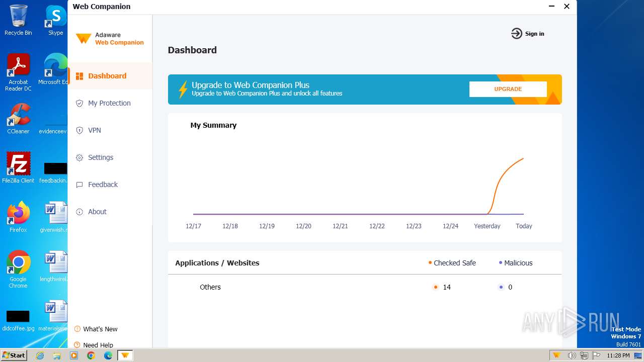Select the Others row in applications list
Viewport: 644px width, 362px height.
[x=365, y=287]
